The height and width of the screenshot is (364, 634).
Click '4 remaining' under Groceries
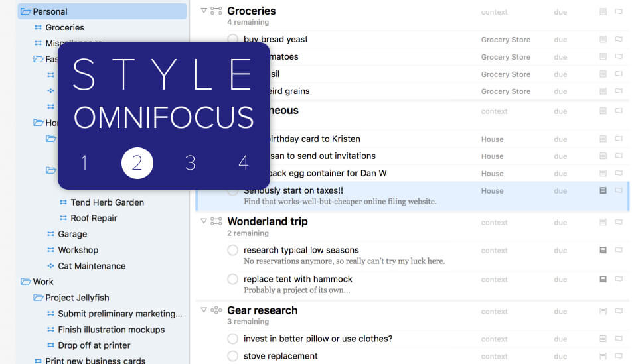248,22
